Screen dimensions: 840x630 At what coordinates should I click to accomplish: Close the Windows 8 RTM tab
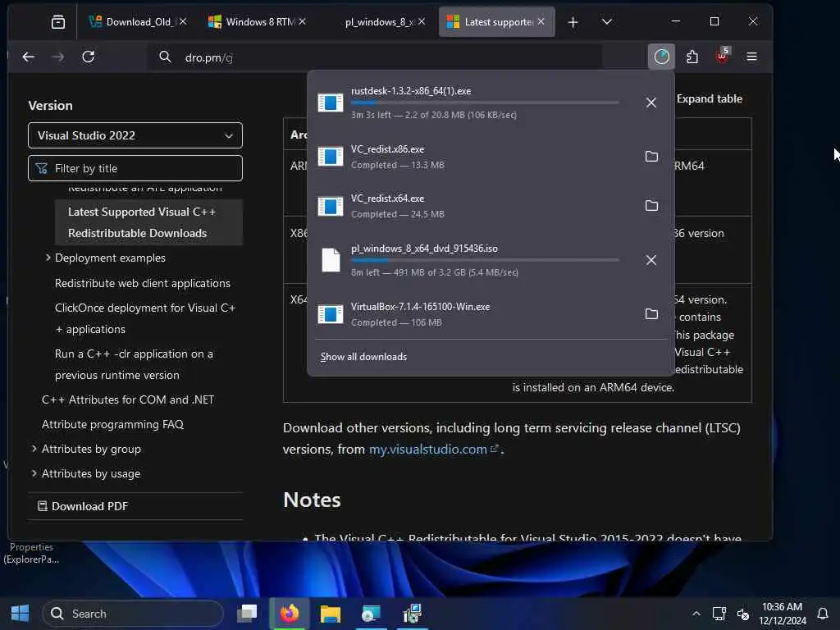pyautogui.click(x=302, y=21)
